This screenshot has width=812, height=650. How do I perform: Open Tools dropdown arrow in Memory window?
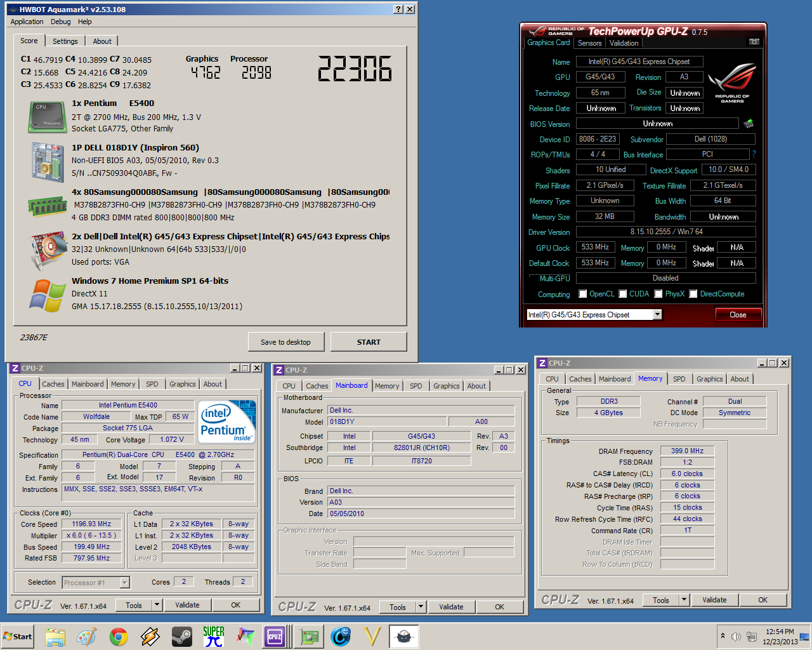click(684, 600)
